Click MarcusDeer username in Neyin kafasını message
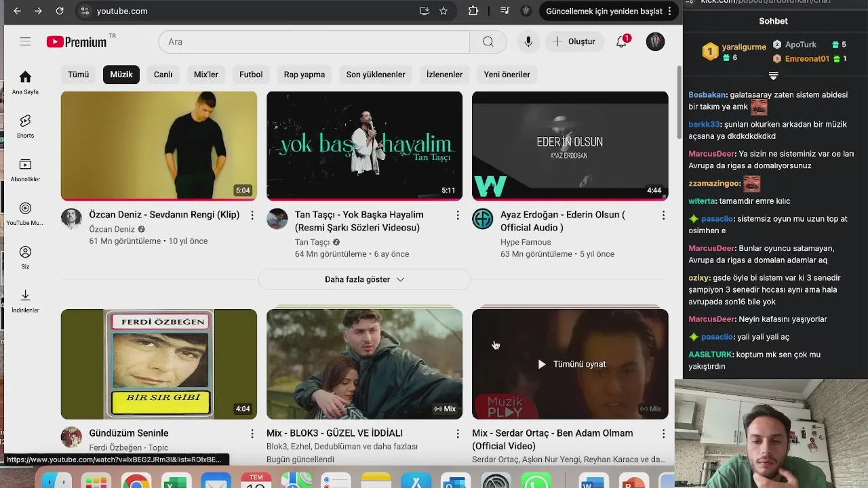868x488 pixels. click(711, 319)
